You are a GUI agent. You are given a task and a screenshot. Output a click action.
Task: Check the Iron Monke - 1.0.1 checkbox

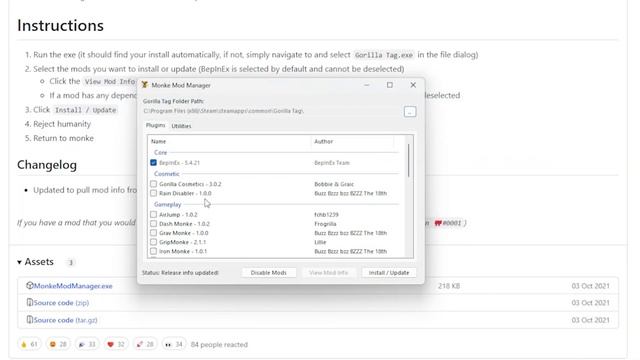click(153, 251)
